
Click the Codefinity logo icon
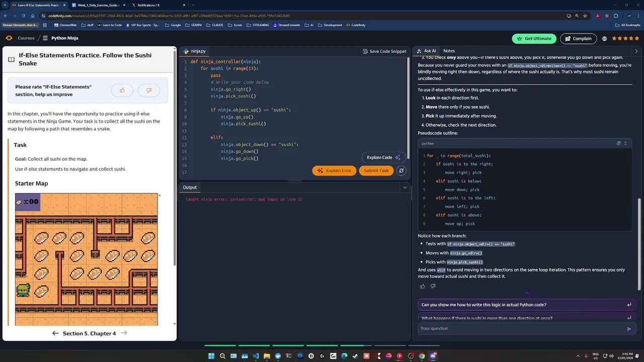9,38
